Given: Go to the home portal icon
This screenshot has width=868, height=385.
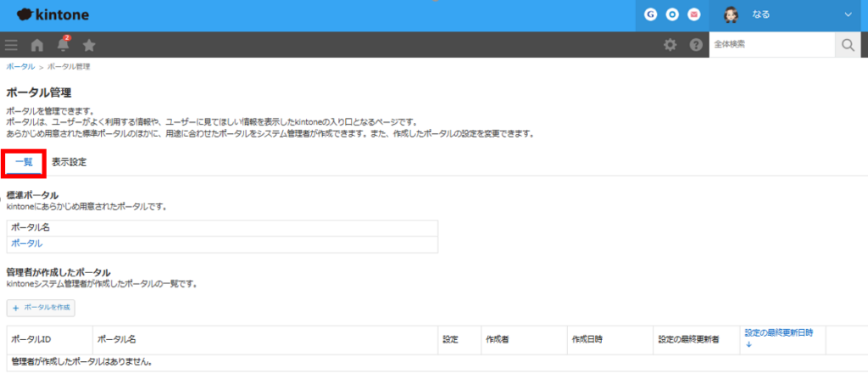Looking at the screenshot, I should click(37, 45).
